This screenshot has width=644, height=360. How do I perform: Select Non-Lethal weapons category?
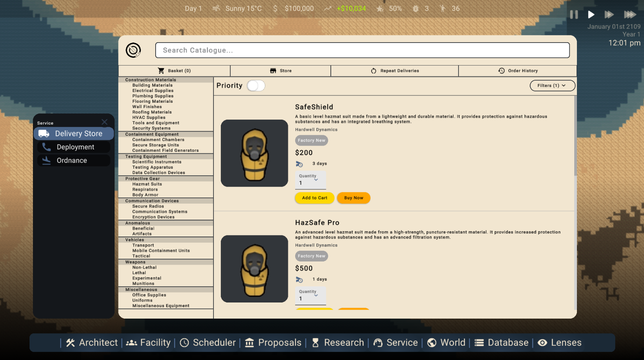(x=145, y=268)
